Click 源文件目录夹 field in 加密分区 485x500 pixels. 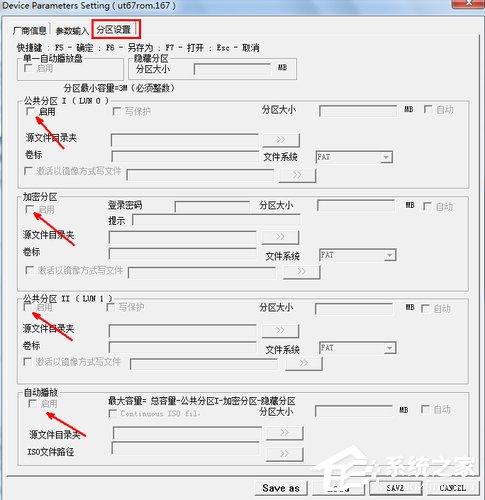183,237
